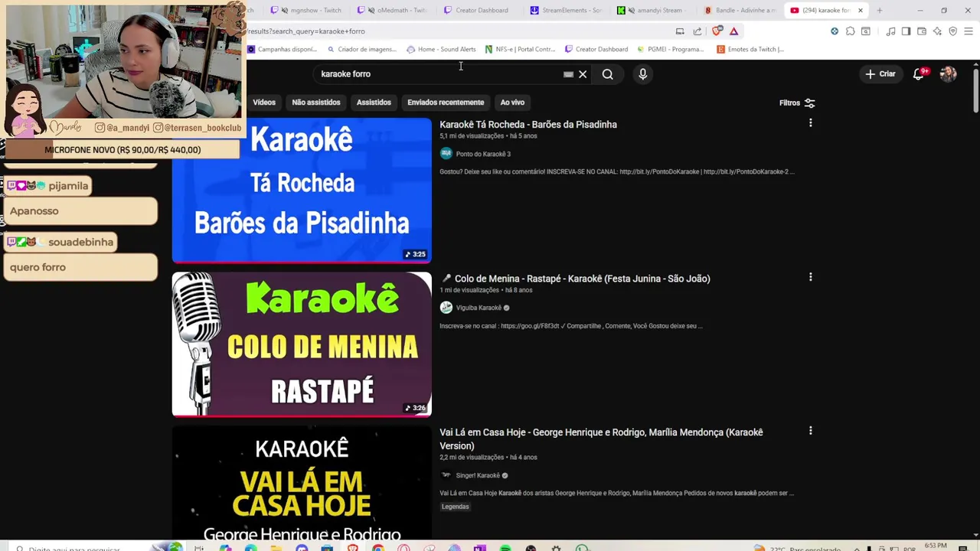Open the Ponto do Karaokê 3 channel name
This screenshot has height=551, width=980.
point(483,154)
